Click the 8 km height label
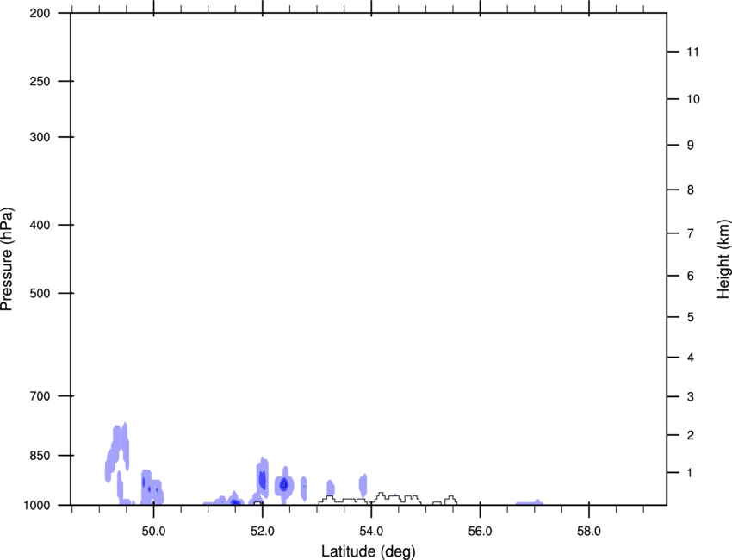This screenshot has height=560, width=732. (691, 190)
